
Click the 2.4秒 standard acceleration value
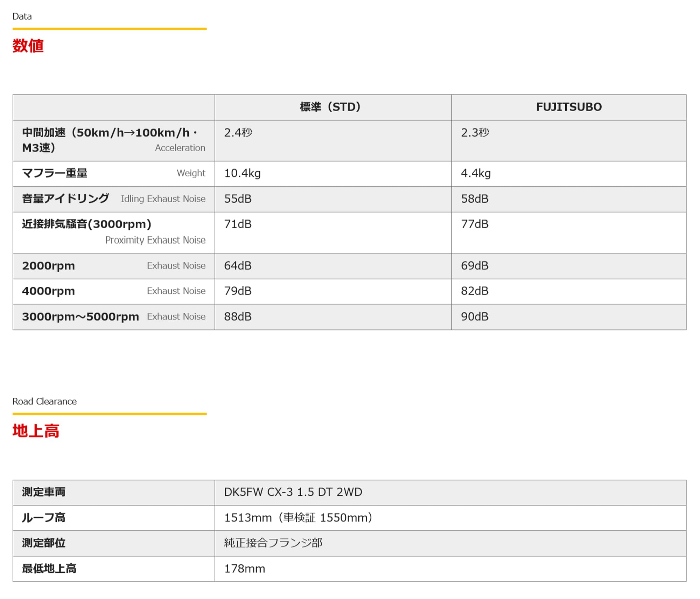coord(238,133)
